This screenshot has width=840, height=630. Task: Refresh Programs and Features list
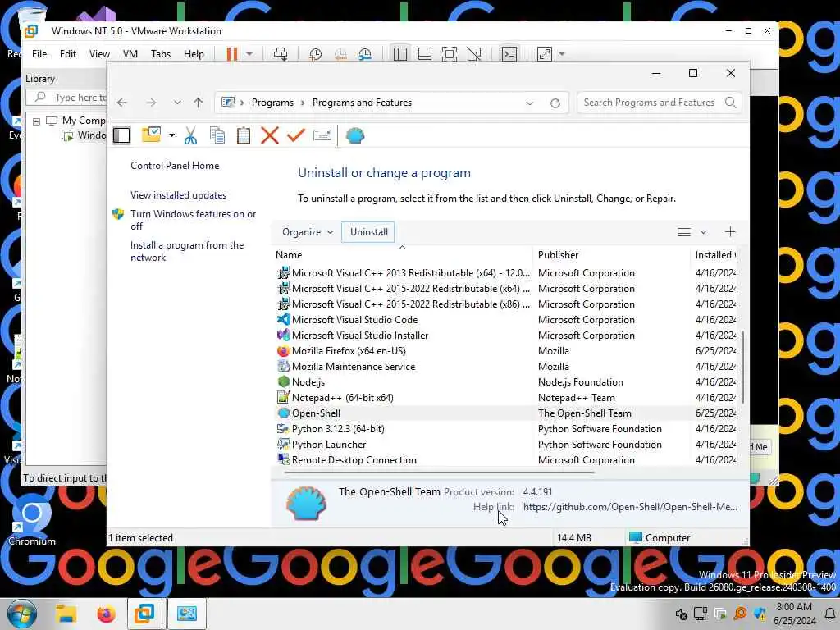coord(555,103)
